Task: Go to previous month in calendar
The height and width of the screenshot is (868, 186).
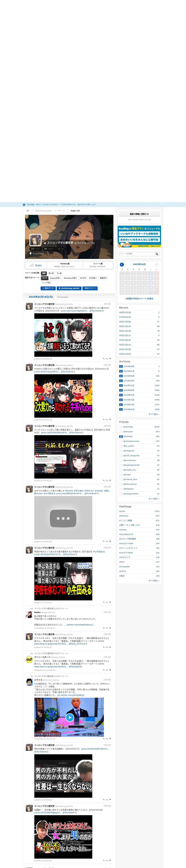Action: click(122, 264)
